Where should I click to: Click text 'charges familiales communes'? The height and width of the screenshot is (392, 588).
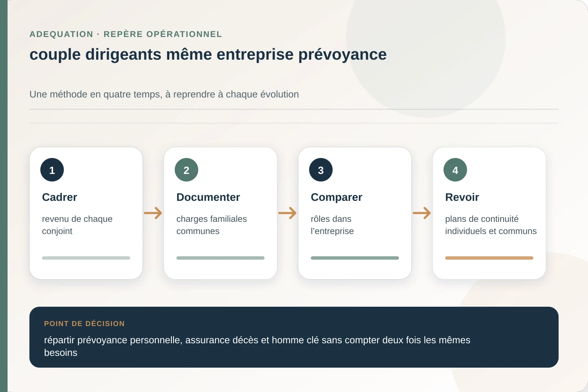212,225
